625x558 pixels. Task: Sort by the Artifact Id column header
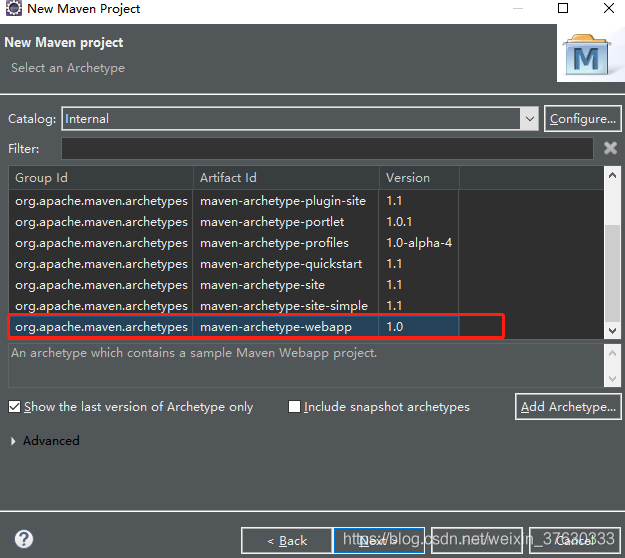tap(286, 178)
